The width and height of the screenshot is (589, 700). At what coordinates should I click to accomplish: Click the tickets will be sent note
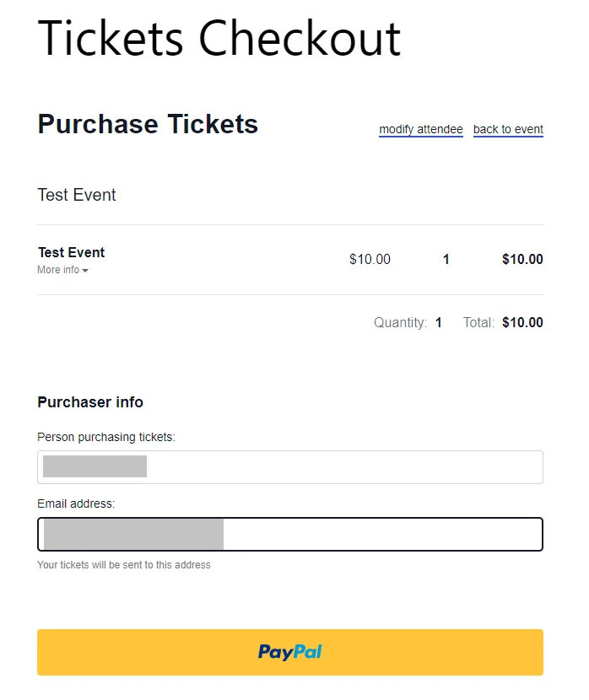coord(123,565)
